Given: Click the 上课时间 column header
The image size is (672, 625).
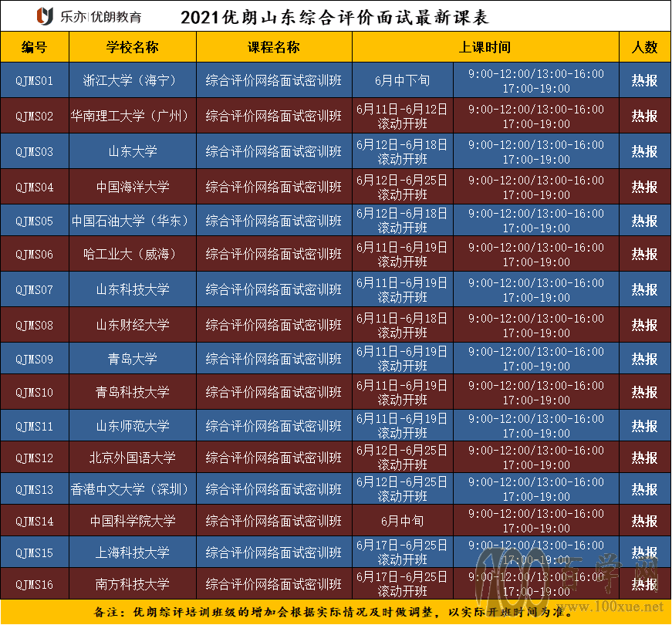Looking at the screenshot, I should (x=485, y=47).
